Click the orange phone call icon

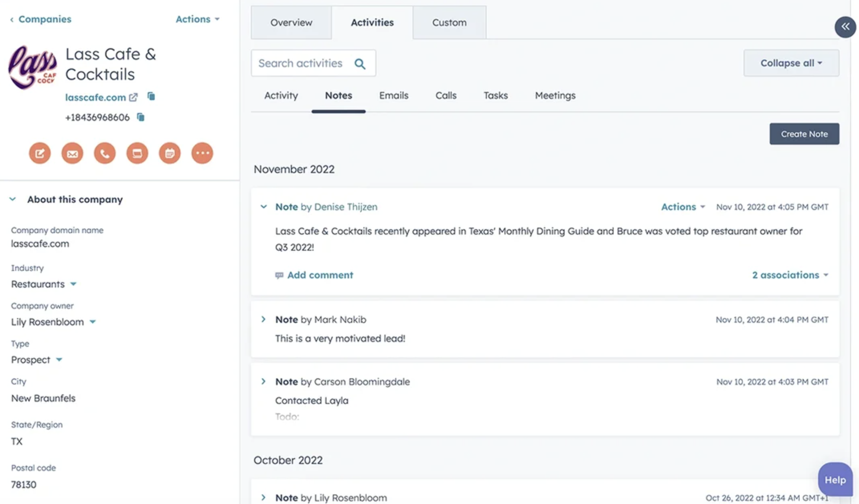point(105,153)
